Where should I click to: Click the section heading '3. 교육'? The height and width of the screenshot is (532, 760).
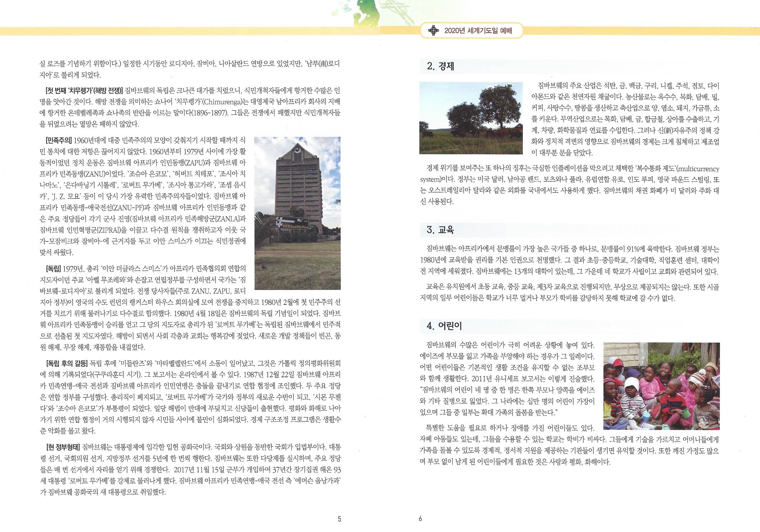tap(440, 230)
